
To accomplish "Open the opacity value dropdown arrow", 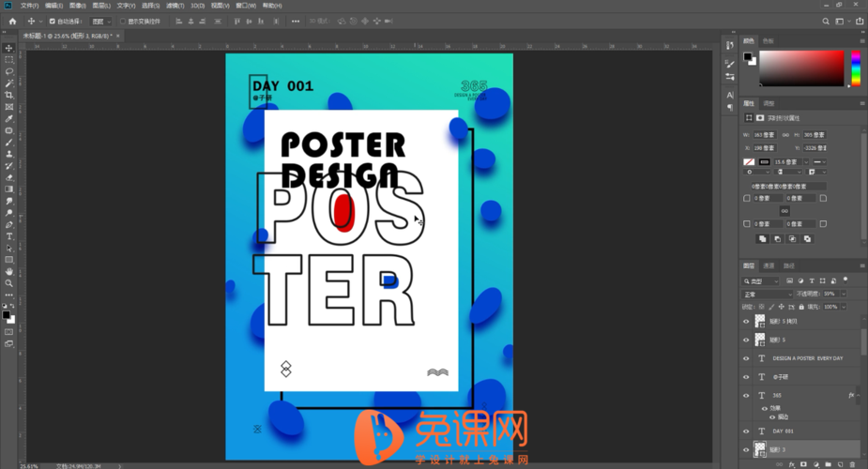I will (x=843, y=295).
